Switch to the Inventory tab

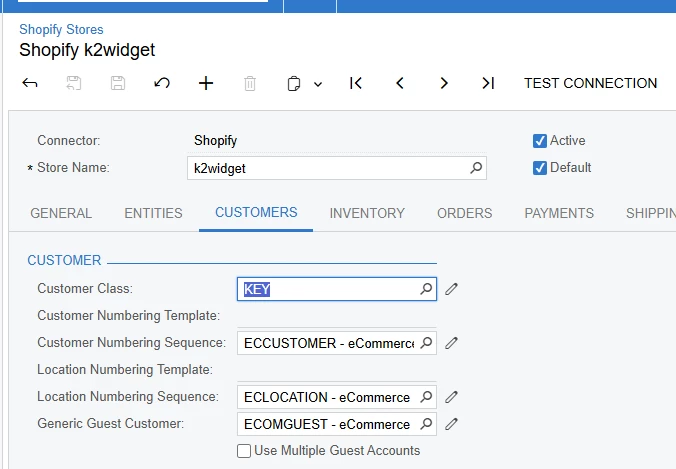coord(367,213)
